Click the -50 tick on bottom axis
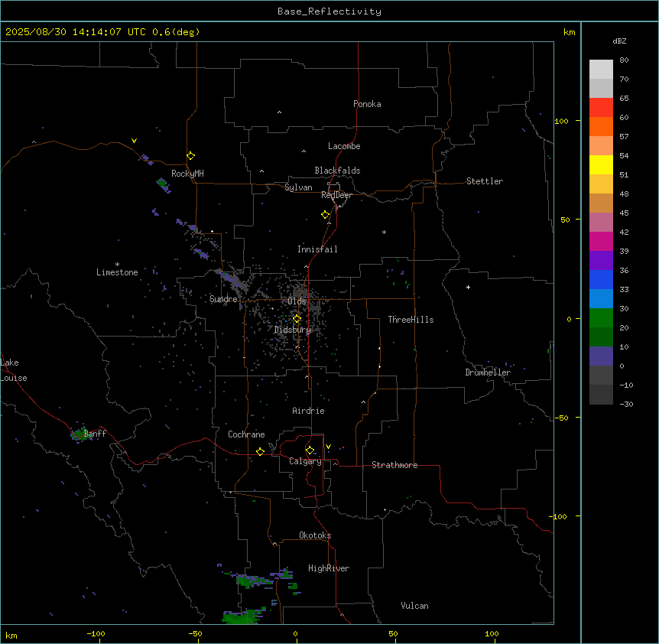The height and width of the screenshot is (644, 659). coord(195,633)
